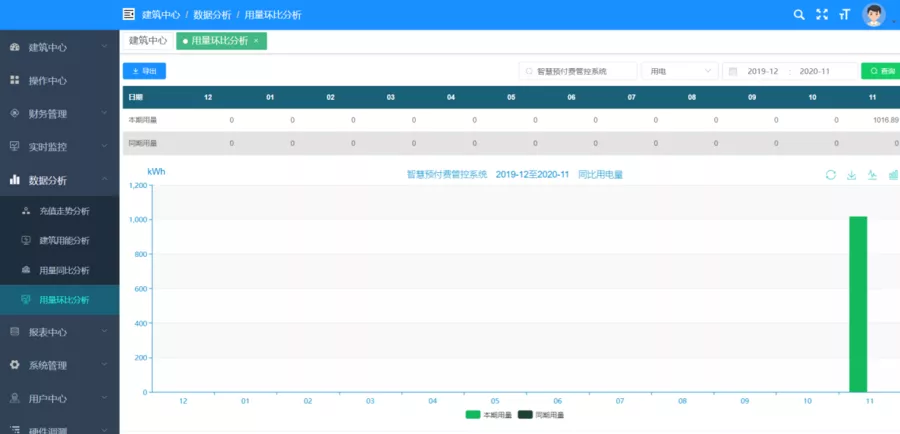Collapse the 数据分析 sidebar menu

[60, 180]
